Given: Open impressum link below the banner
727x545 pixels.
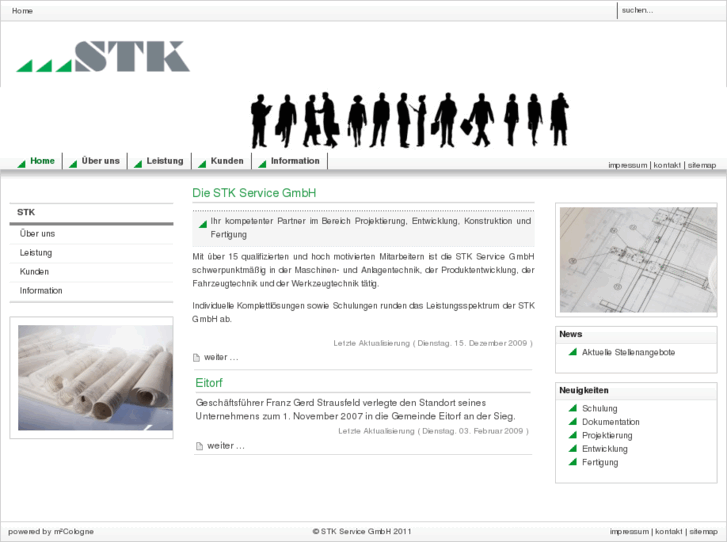Looking at the screenshot, I should pyautogui.click(x=628, y=165).
